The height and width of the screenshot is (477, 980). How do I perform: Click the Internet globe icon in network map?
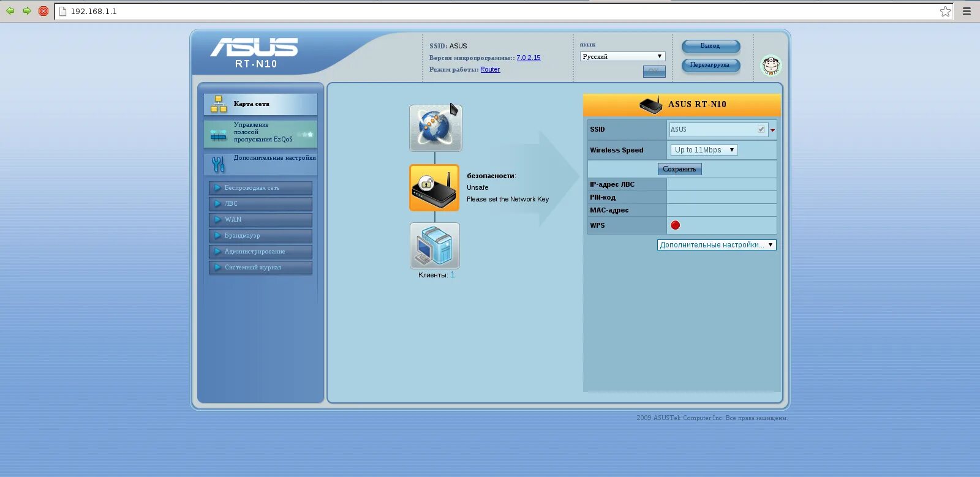435,128
